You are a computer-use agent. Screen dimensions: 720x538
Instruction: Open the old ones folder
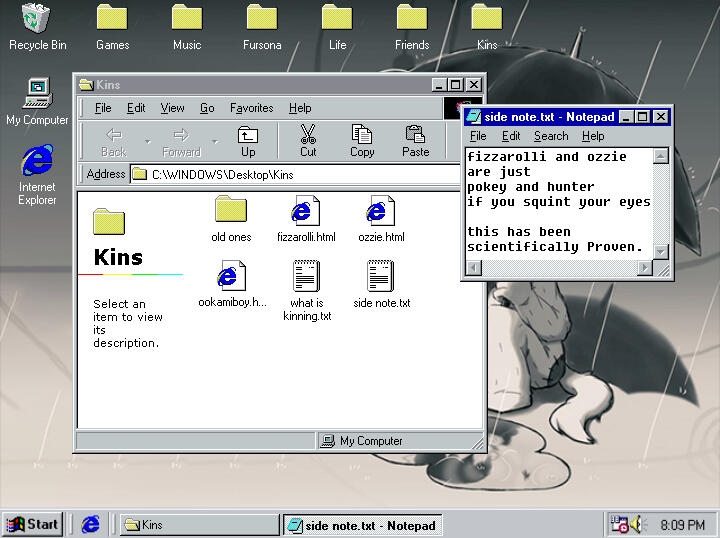(x=231, y=212)
